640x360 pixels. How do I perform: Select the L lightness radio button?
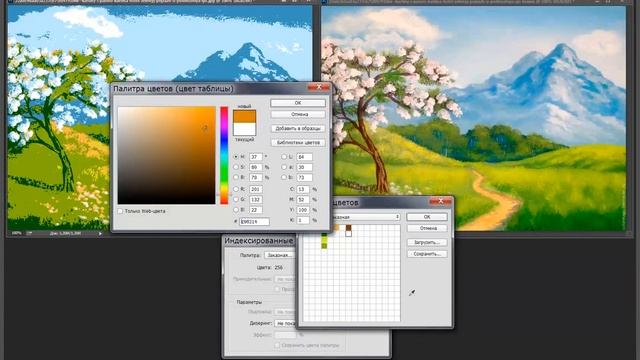point(284,157)
